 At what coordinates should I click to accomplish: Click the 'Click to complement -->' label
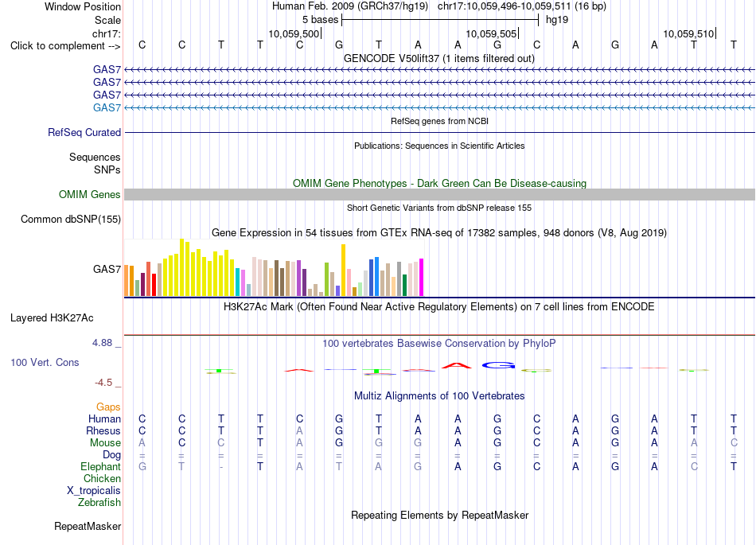[x=65, y=46]
